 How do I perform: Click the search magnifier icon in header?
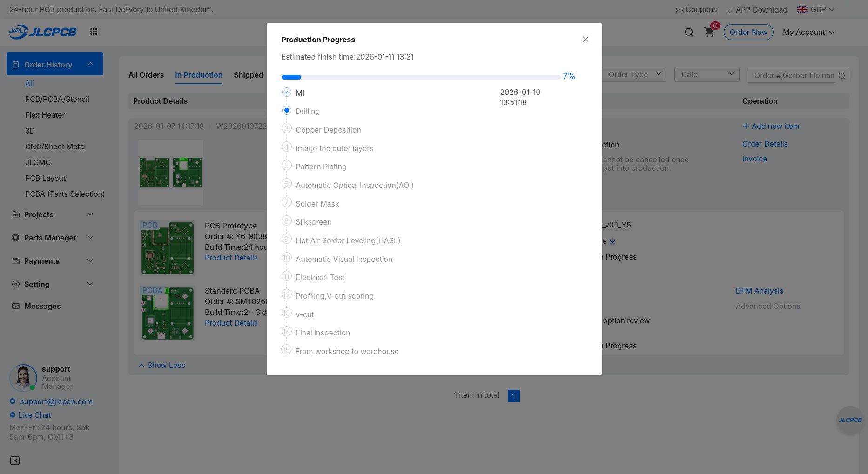coord(689,33)
